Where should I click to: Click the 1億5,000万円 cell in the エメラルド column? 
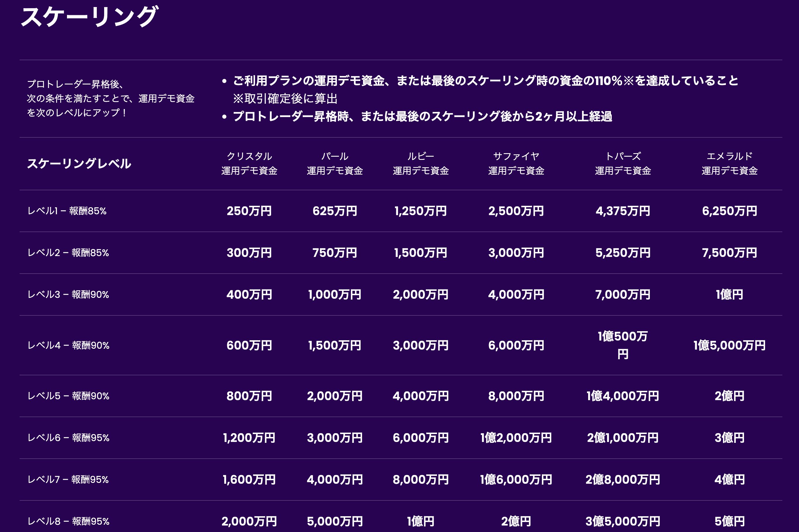tap(729, 346)
